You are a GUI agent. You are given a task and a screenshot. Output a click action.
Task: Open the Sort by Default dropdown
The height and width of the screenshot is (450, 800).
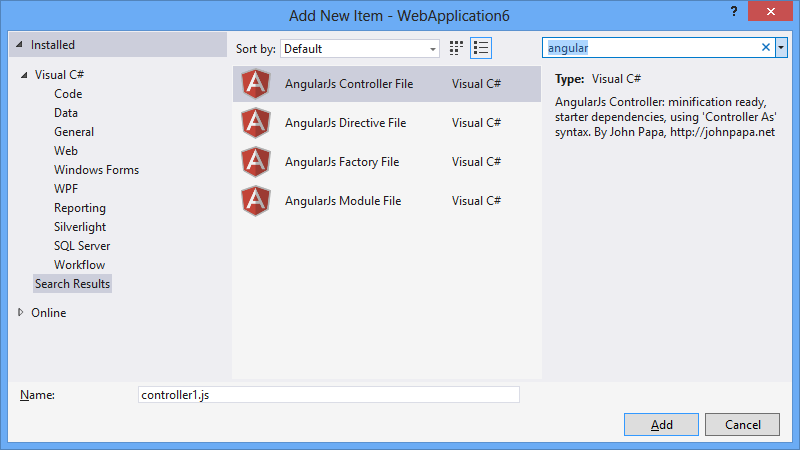[360, 48]
